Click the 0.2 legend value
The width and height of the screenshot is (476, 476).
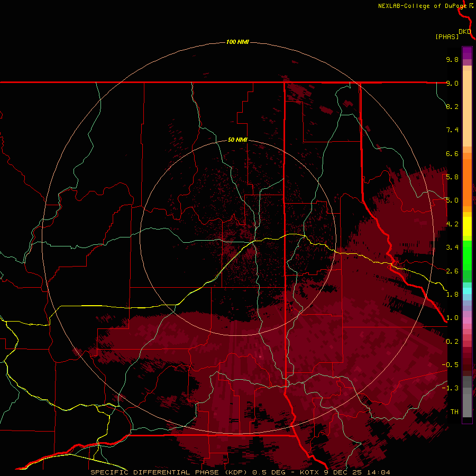pyautogui.click(x=452, y=342)
